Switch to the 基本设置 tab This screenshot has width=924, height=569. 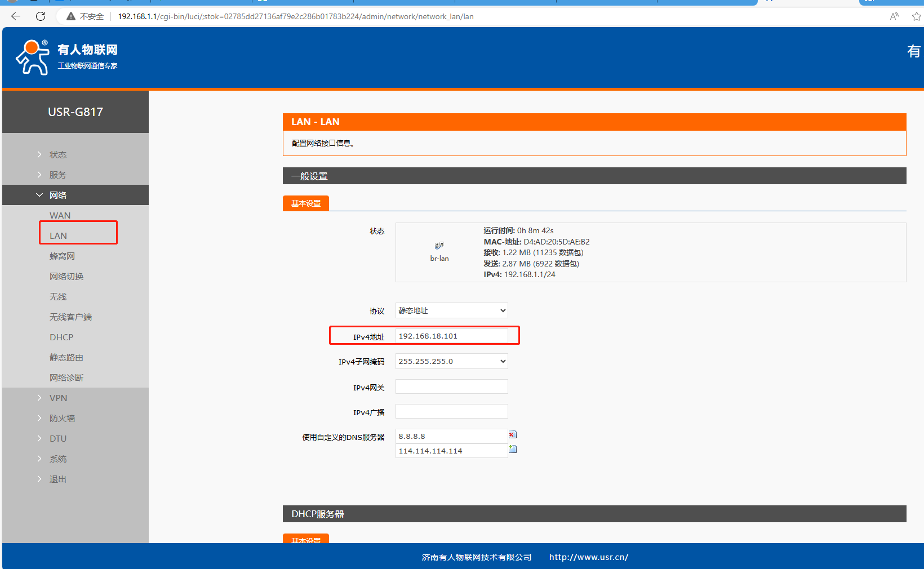point(305,203)
